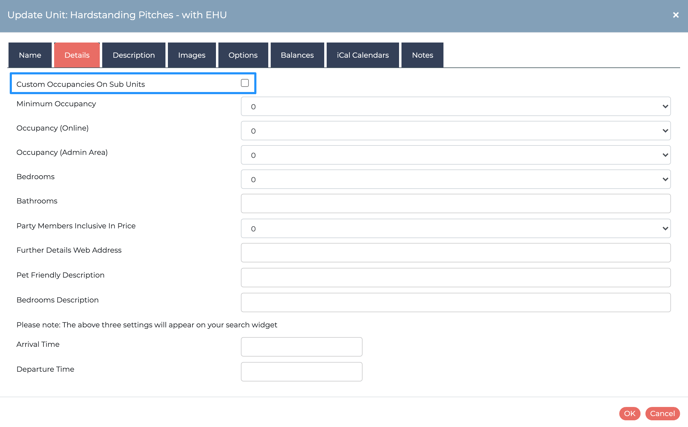Open Party Members Inclusive In Price dropdown
This screenshot has width=688, height=427.
click(x=455, y=228)
